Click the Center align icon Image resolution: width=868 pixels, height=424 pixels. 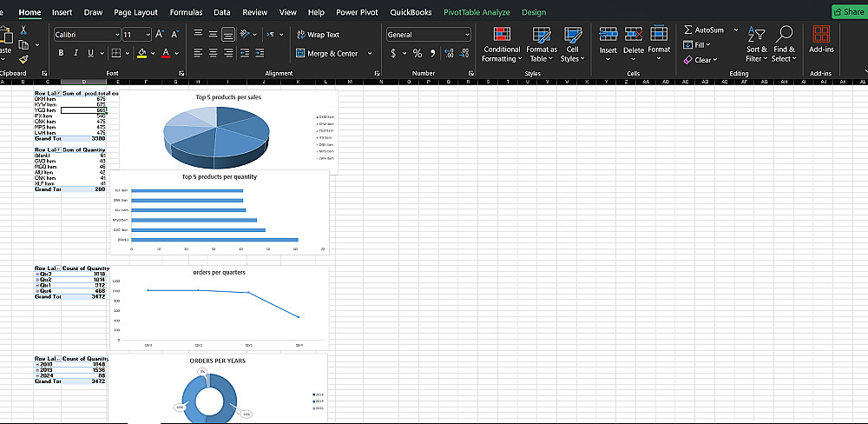click(x=214, y=54)
